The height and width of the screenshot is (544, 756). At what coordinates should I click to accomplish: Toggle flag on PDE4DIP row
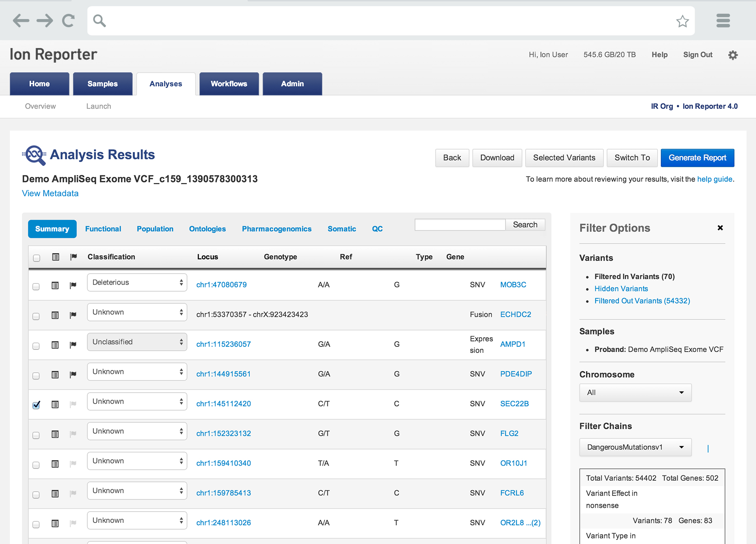pyautogui.click(x=73, y=374)
